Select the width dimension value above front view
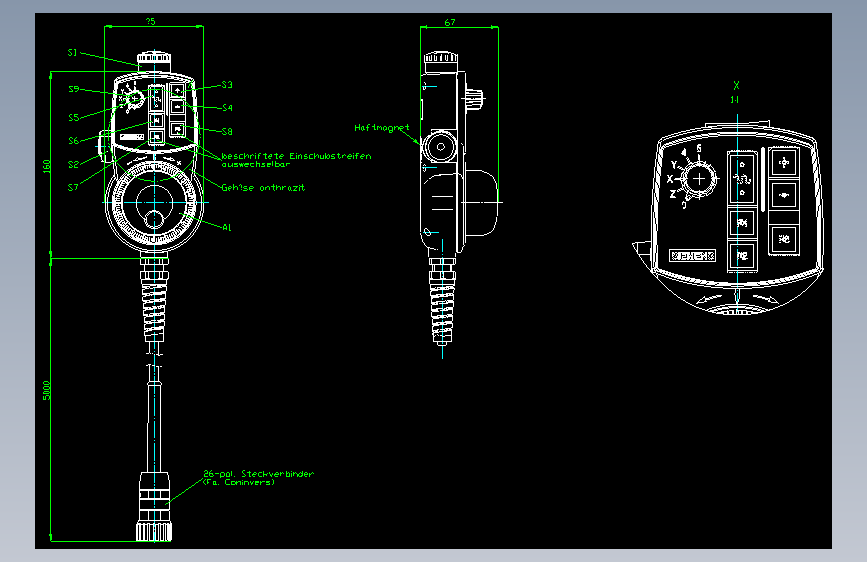 tap(150, 22)
